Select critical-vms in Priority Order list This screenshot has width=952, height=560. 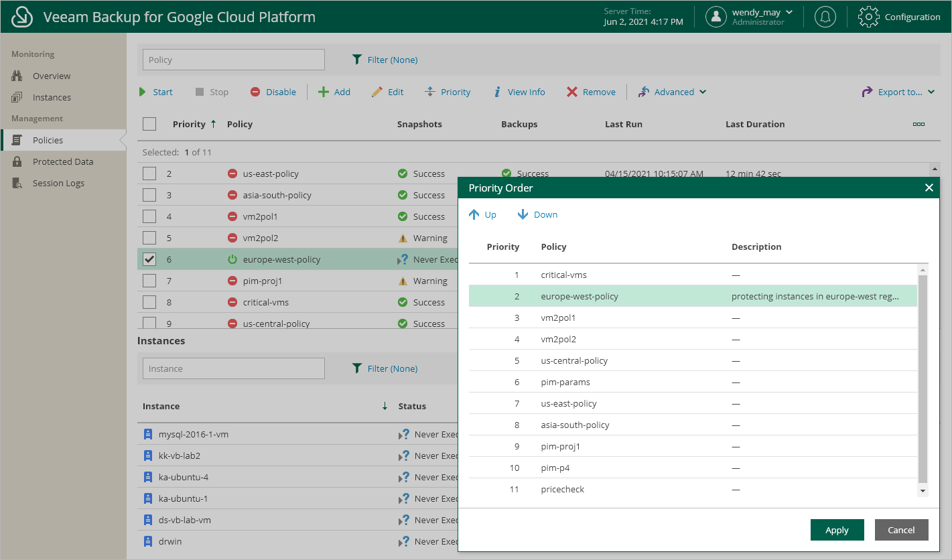coord(693,275)
